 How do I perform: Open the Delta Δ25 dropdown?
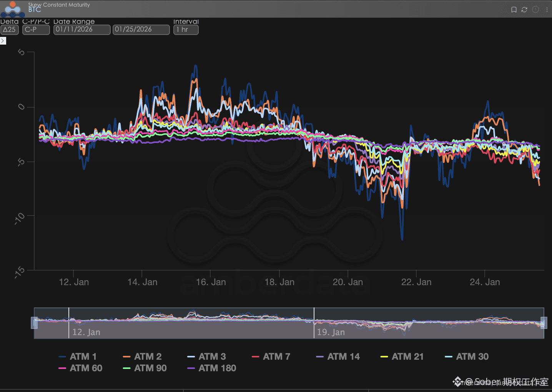pyautogui.click(x=10, y=30)
